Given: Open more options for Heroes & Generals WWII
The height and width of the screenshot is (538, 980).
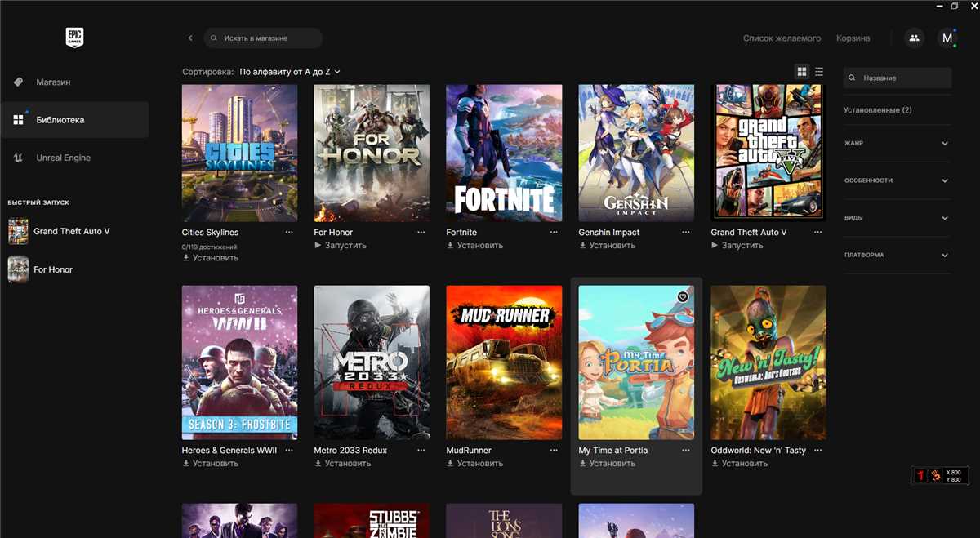Looking at the screenshot, I should (289, 451).
